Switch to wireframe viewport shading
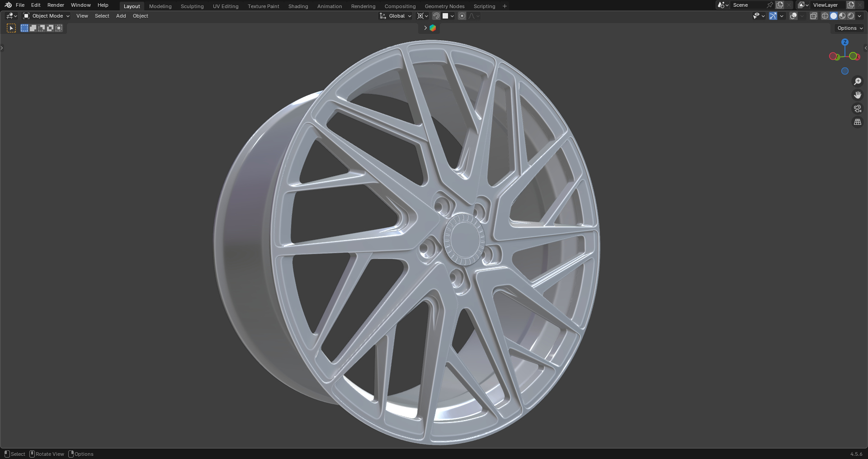 tap(825, 16)
